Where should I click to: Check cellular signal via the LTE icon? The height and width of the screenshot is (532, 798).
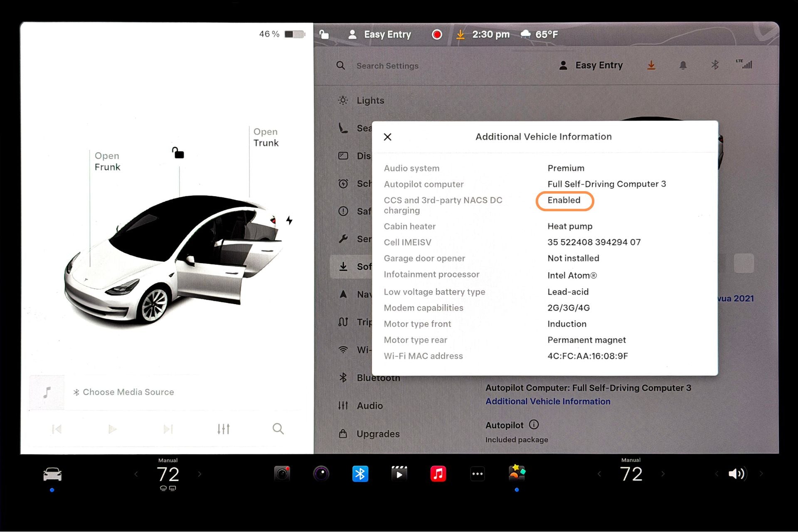(x=744, y=65)
